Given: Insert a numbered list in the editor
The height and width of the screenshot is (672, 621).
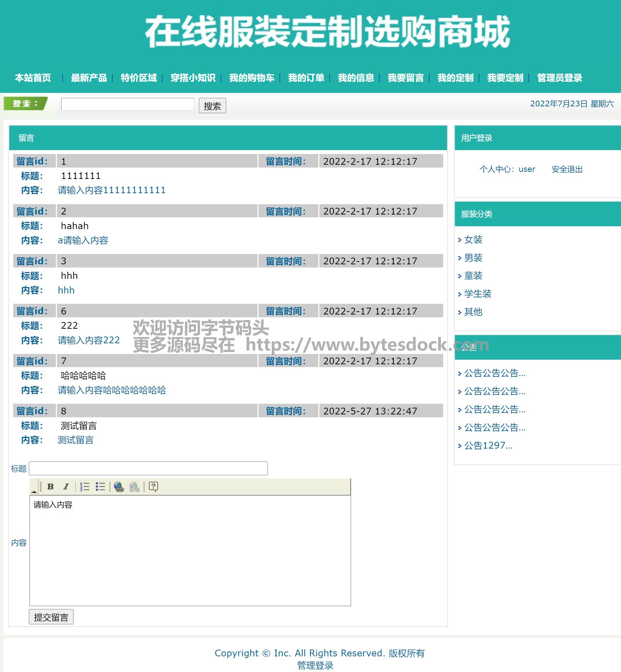Looking at the screenshot, I should click(85, 486).
